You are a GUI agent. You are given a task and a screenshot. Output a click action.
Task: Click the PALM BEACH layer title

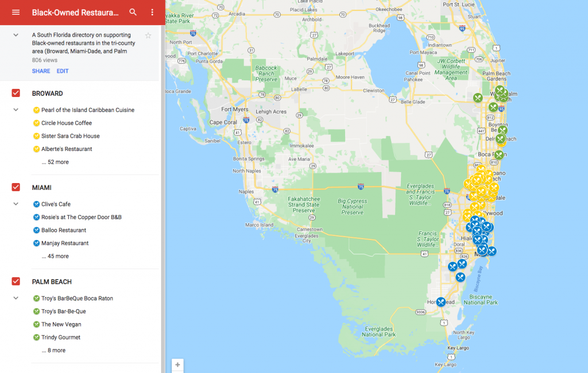pos(52,282)
